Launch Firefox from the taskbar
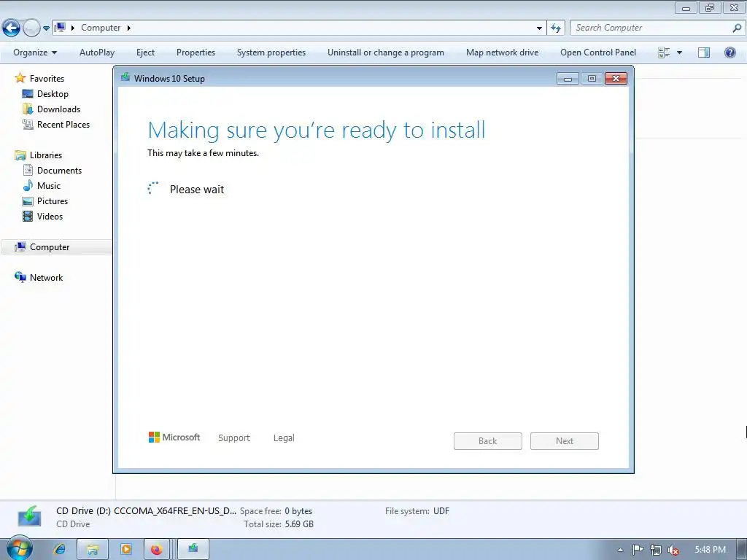The height and width of the screenshot is (560, 747). click(x=156, y=549)
